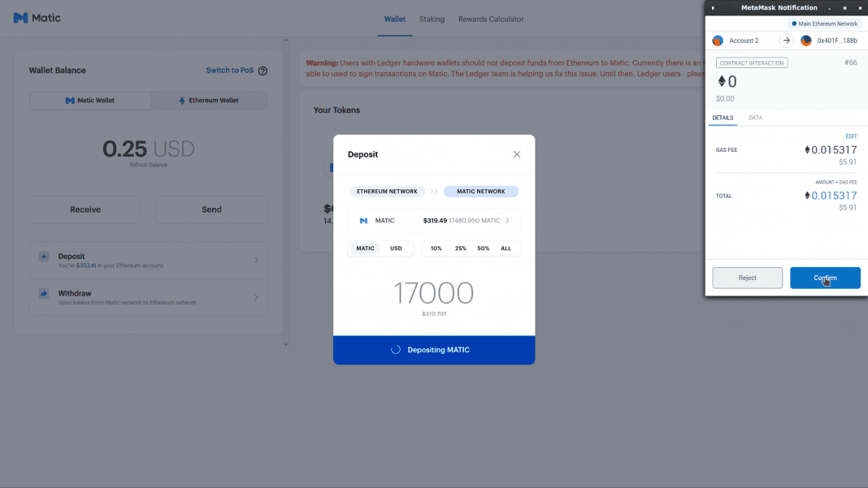
Task: Select the Ethereum Wallet toggle
Action: [x=210, y=100]
